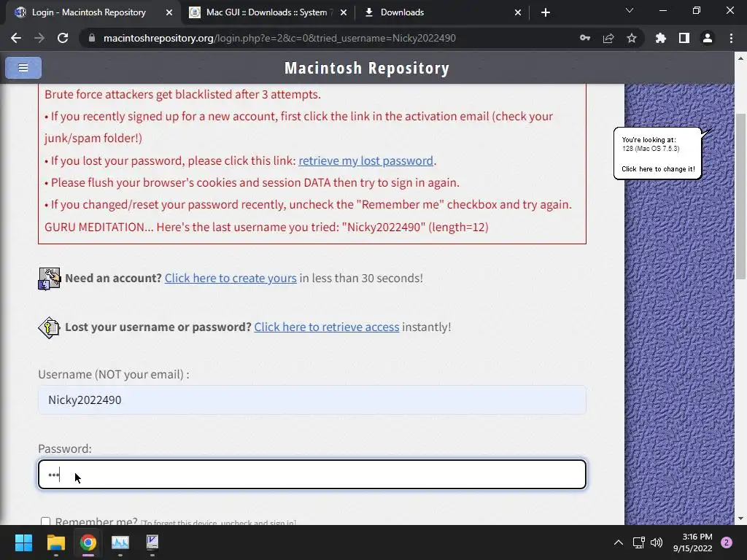Open the hamburger menu button

click(x=23, y=68)
